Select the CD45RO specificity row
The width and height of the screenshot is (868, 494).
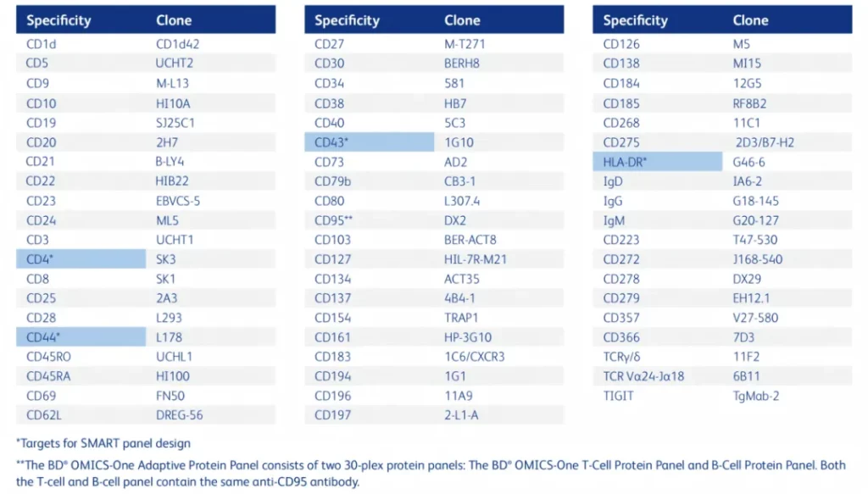(x=50, y=357)
